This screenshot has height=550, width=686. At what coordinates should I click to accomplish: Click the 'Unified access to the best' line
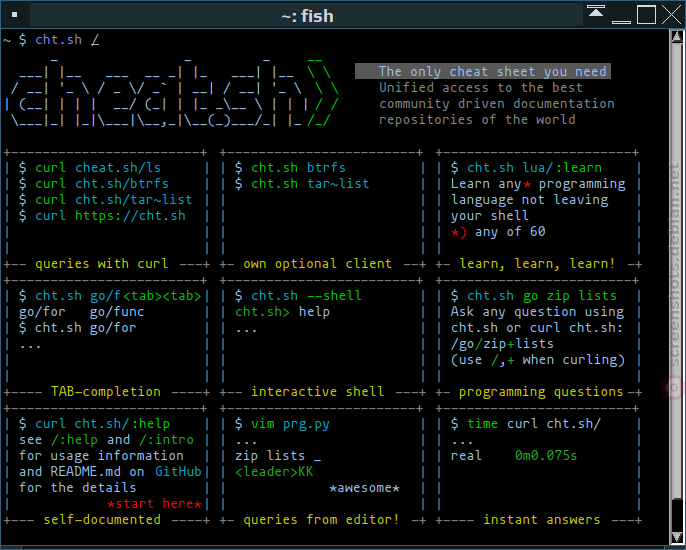[x=481, y=88]
